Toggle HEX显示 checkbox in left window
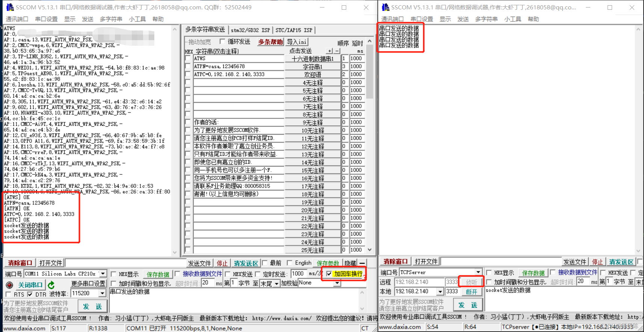The height and width of the screenshot is (332, 644). (114, 274)
